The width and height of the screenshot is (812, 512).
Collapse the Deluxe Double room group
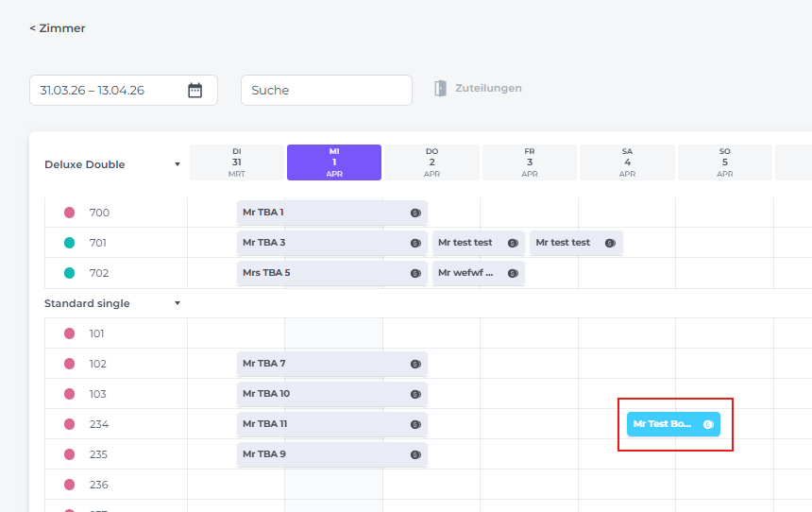tap(177, 164)
